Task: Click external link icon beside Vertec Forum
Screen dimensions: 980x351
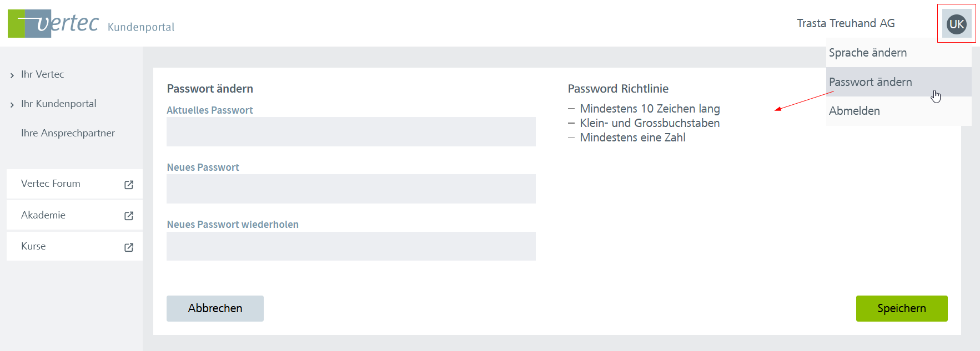Action: pyautogui.click(x=129, y=185)
